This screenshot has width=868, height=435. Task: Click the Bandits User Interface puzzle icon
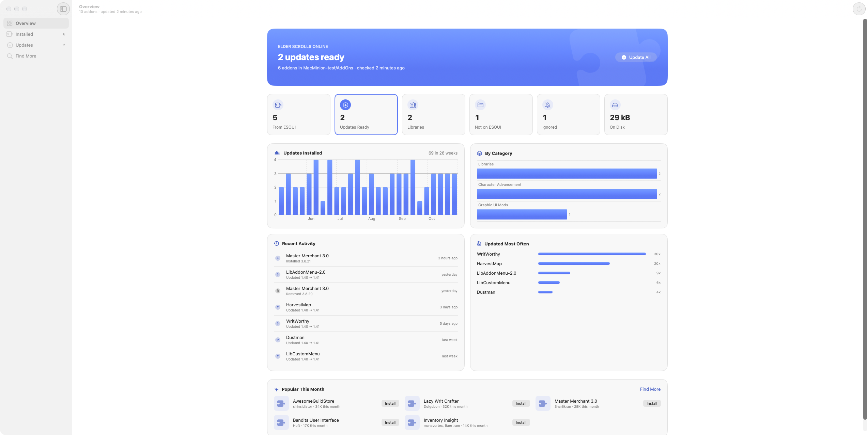click(x=281, y=422)
